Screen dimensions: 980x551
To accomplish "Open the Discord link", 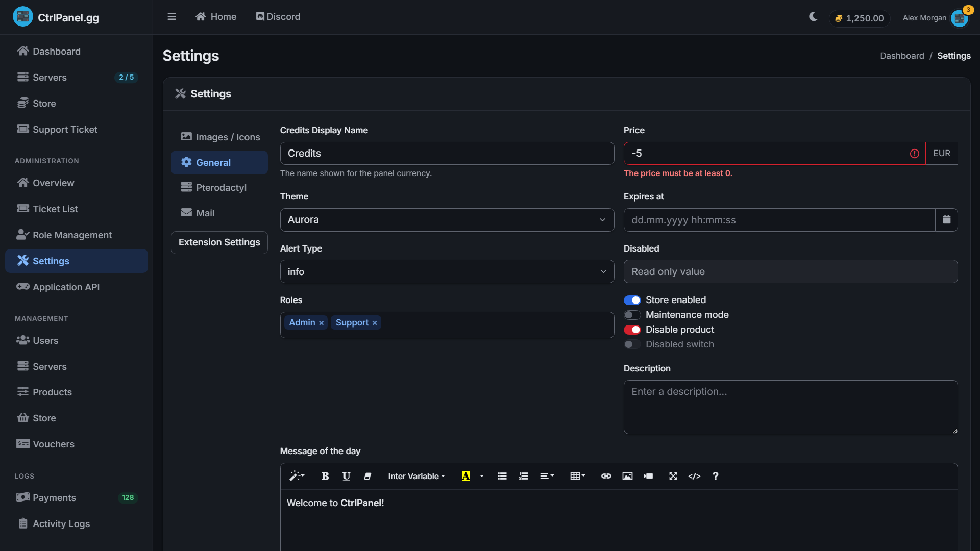I will point(278,17).
